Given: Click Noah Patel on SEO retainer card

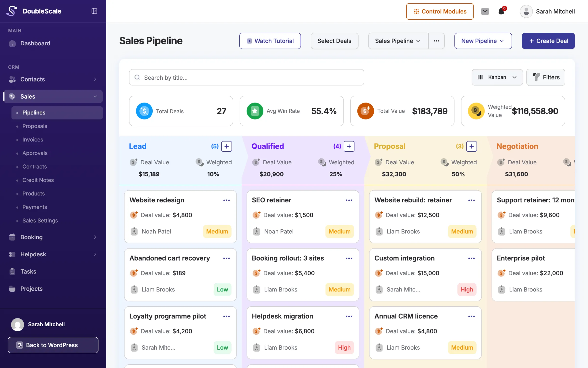Looking at the screenshot, I should click(279, 232).
